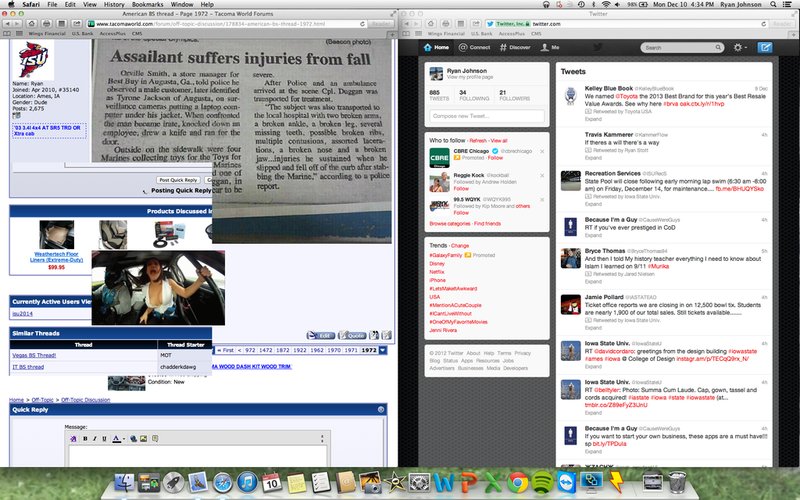Image resolution: width=800 pixels, height=500 pixels.
Task: Click the compose new tweet blue button
Action: 764,47
